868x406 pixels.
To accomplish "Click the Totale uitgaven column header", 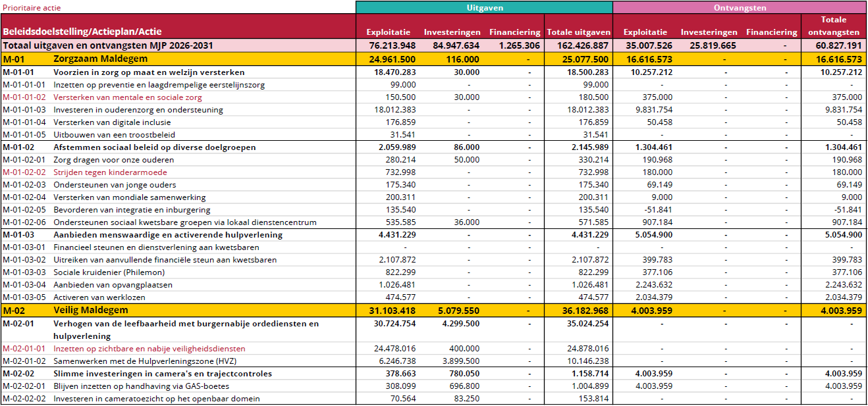I will pyautogui.click(x=579, y=32).
